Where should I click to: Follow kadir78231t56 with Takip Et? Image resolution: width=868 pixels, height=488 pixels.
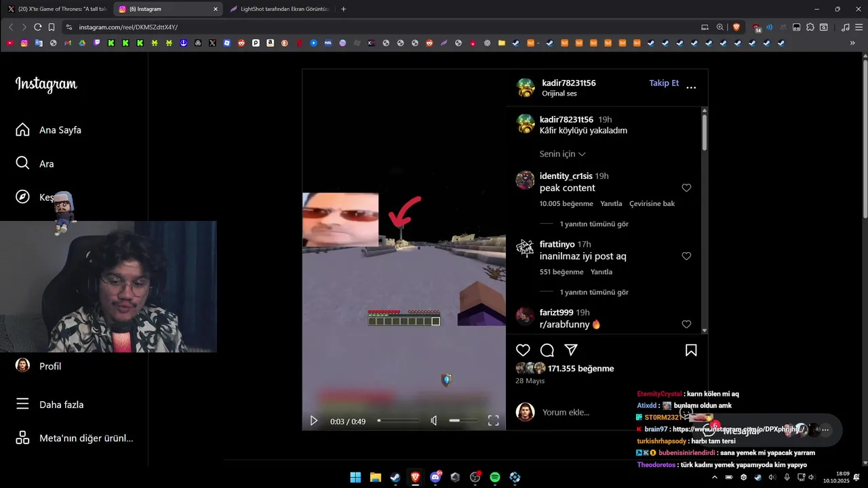pyautogui.click(x=664, y=83)
